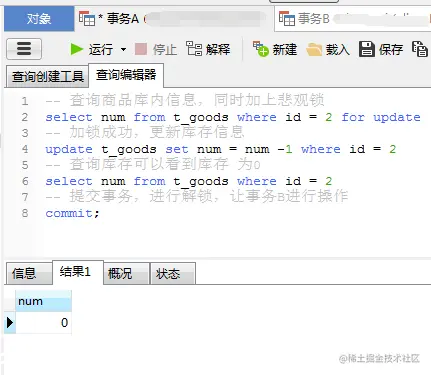Click the copy icon after Save

click(x=420, y=49)
